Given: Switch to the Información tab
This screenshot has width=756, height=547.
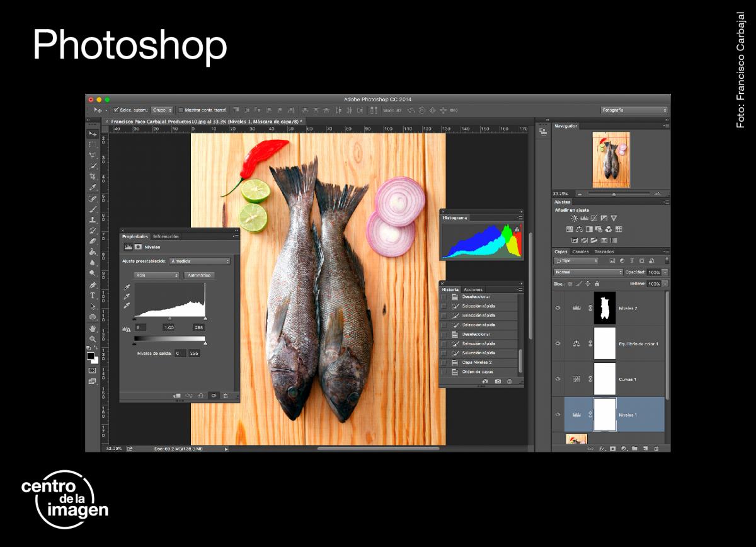Looking at the screenshot, I should pos(166,236).
